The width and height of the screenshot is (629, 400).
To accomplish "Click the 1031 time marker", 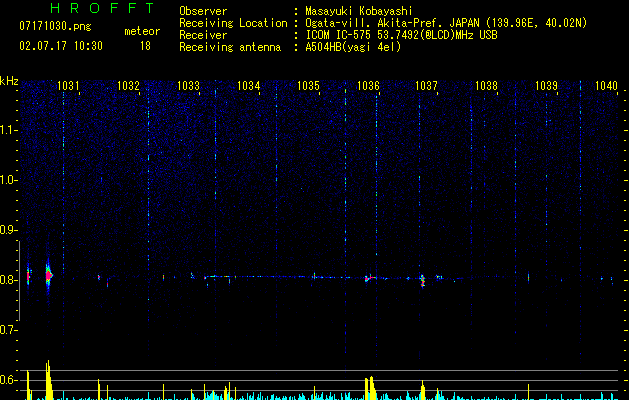I will tap(68, 85).
